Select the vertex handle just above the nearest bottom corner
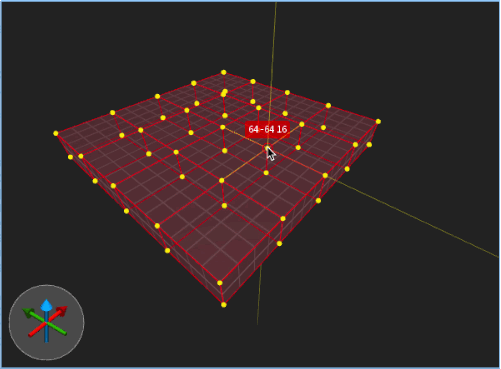This screenshot has width=501, height=369. click(220, 283)
